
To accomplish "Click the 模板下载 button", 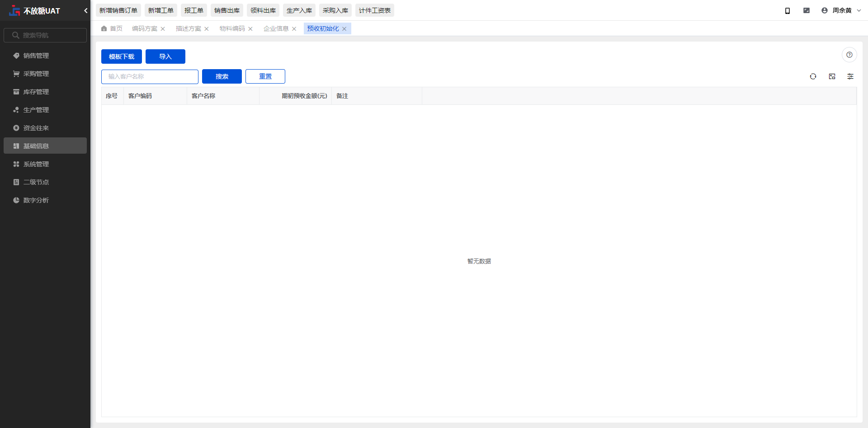I will point(122,56).
